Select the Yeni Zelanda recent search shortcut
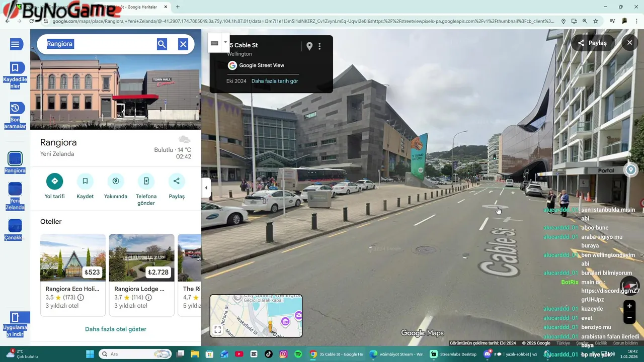644x362 pixels. click(x=15, y=197)
